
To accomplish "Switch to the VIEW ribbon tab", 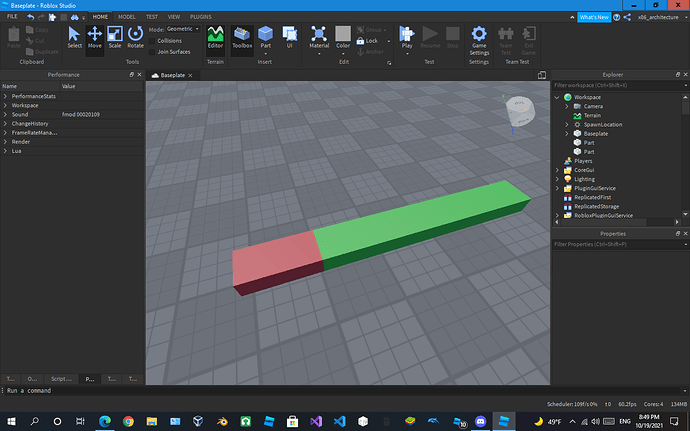I will coord(174,17).
